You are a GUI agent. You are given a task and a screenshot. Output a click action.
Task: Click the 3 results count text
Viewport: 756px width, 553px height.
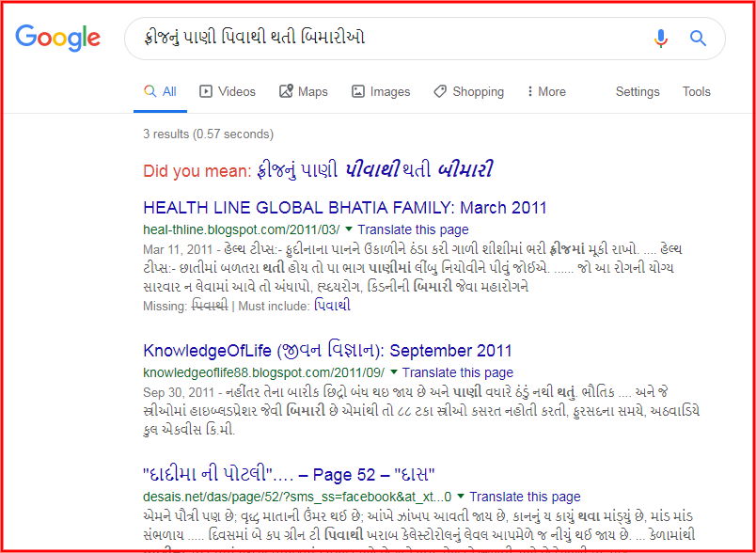pyautogui.click(x=209, y=134)
